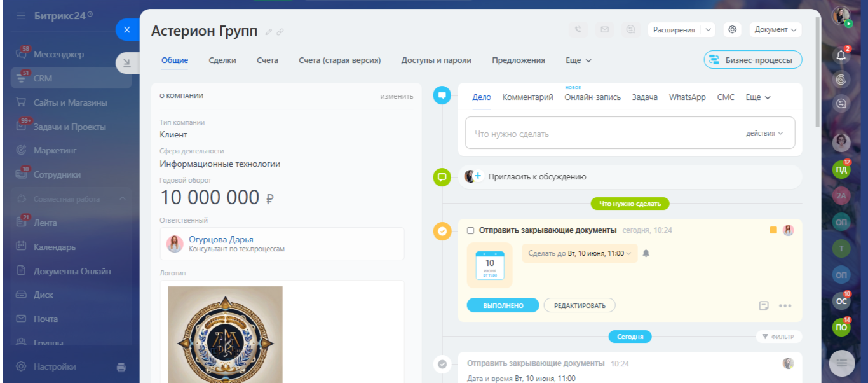Open the ПО chat with badge 14
Viewport: 868px width, 383px height.
pyautogui.click(x=841, y=327)
